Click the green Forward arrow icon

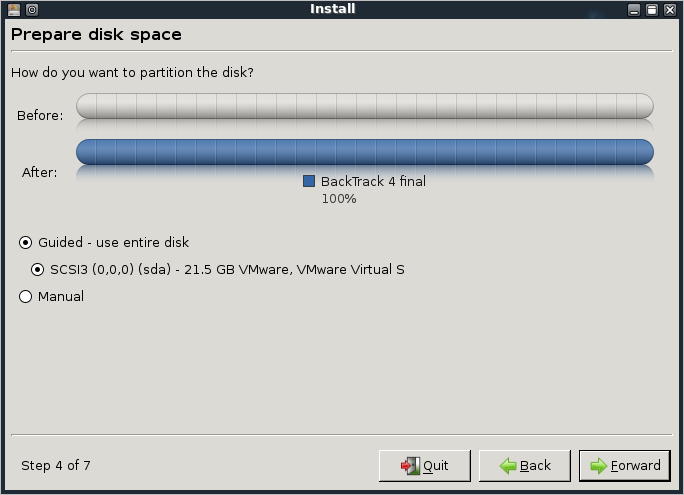598,466
